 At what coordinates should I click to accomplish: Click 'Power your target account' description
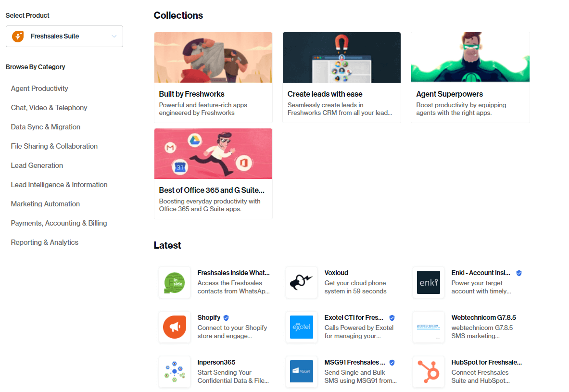(x=481, y=287)
